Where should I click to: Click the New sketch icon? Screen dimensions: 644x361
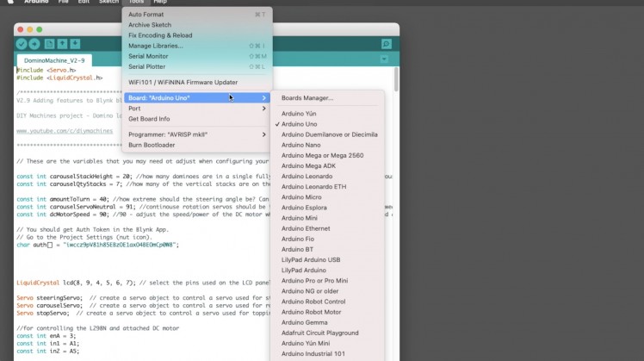click(x=49, y=44)
